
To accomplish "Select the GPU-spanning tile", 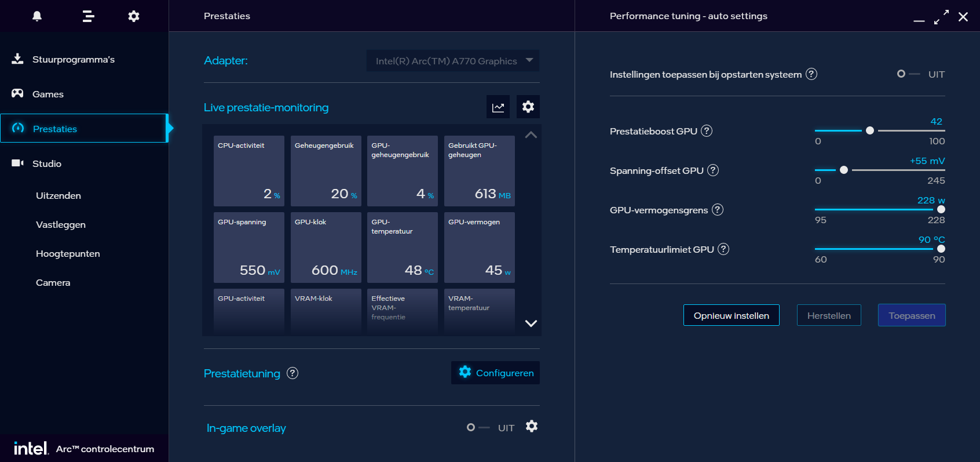I will tap(249, 248).
